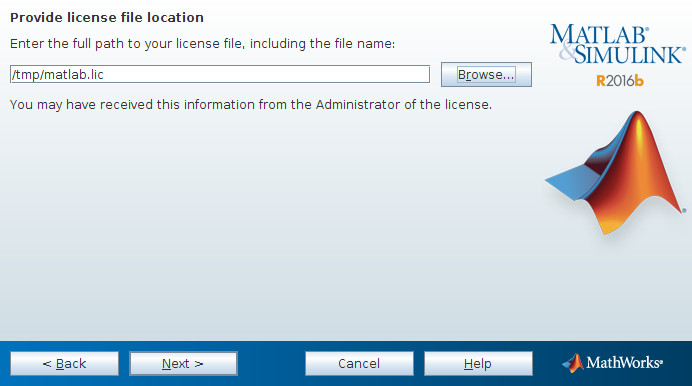Click the MATLAB word in the header logo
This screenshot has height=386, width=692.
point(599,34)
